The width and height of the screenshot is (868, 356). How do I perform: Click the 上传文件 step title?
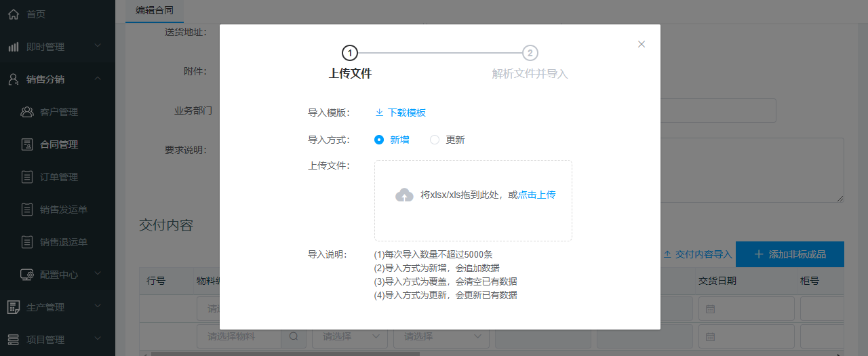tap(350, 74)
